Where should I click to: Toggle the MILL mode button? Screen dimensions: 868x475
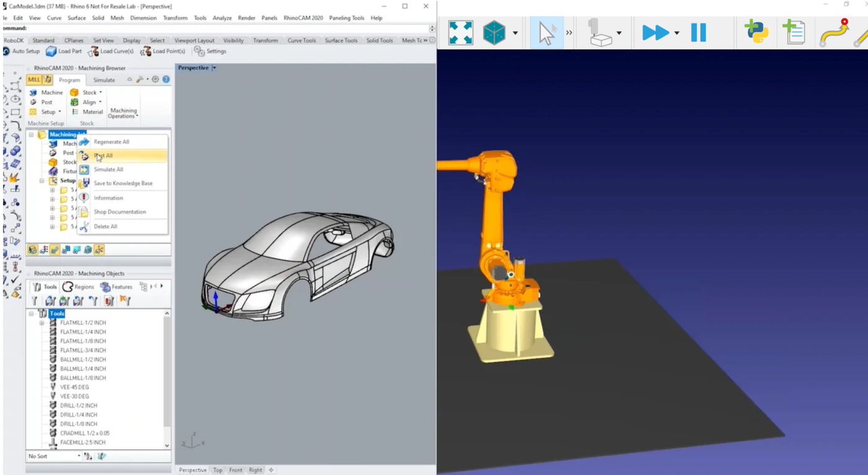tap(34, 80)
